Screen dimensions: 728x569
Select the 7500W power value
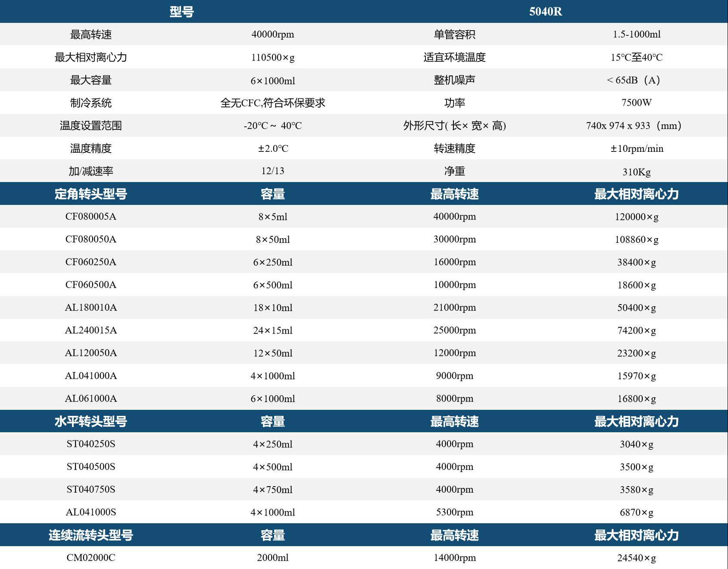click(636, 103)
